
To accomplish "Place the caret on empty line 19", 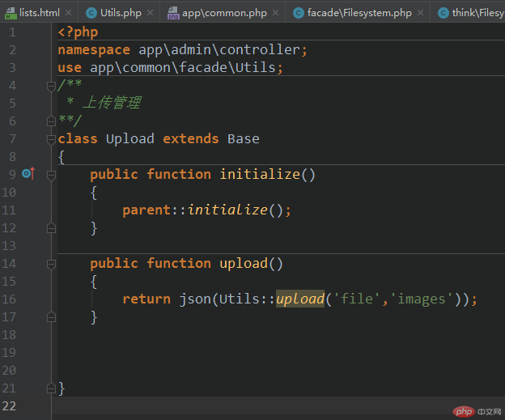I will click(x=243, y=353).
